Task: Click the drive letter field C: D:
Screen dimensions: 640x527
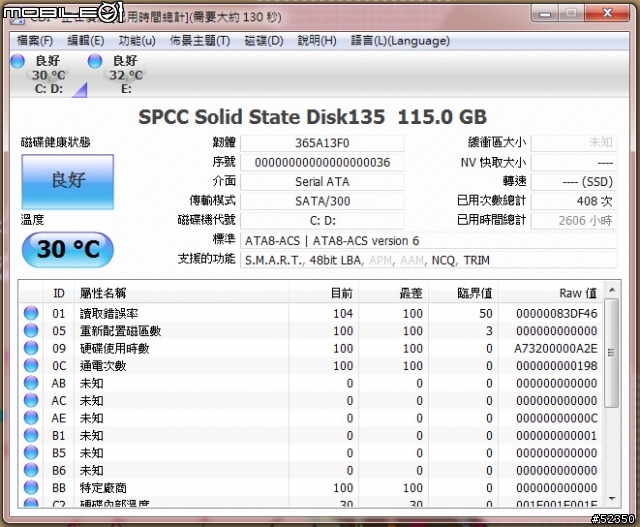Action: click(322, 221)
